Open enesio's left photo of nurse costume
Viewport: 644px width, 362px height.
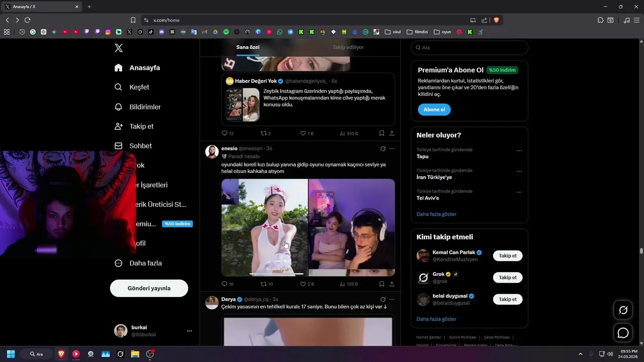(x=265, y=227)
